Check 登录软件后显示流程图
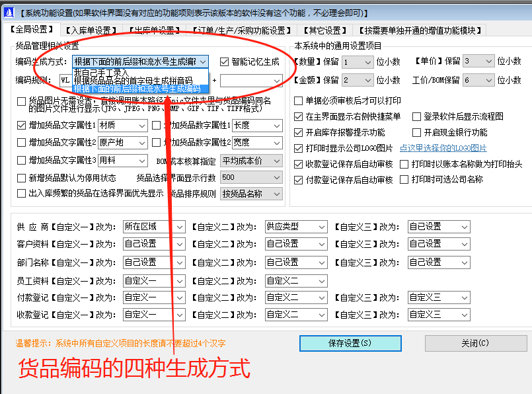 [x=415, y=116]
